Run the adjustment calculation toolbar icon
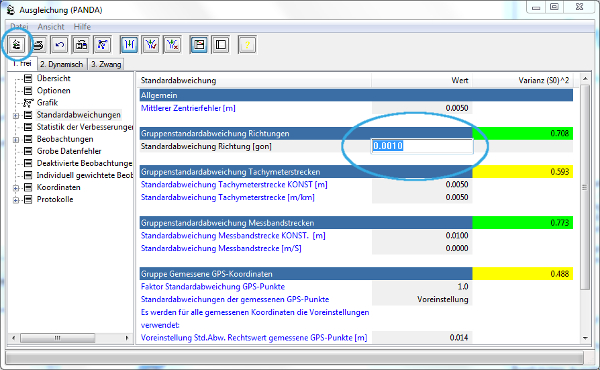 click(16, 45)
